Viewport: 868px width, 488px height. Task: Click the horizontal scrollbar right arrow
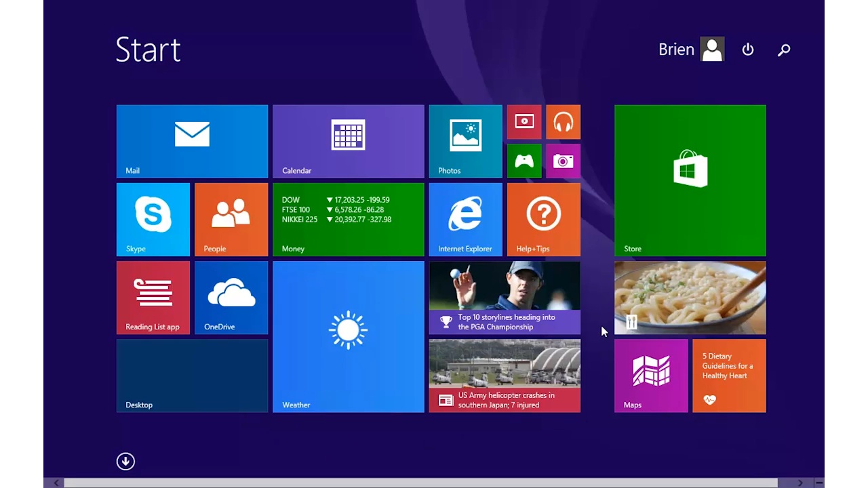pyautogui.click(x=800, y=483)
